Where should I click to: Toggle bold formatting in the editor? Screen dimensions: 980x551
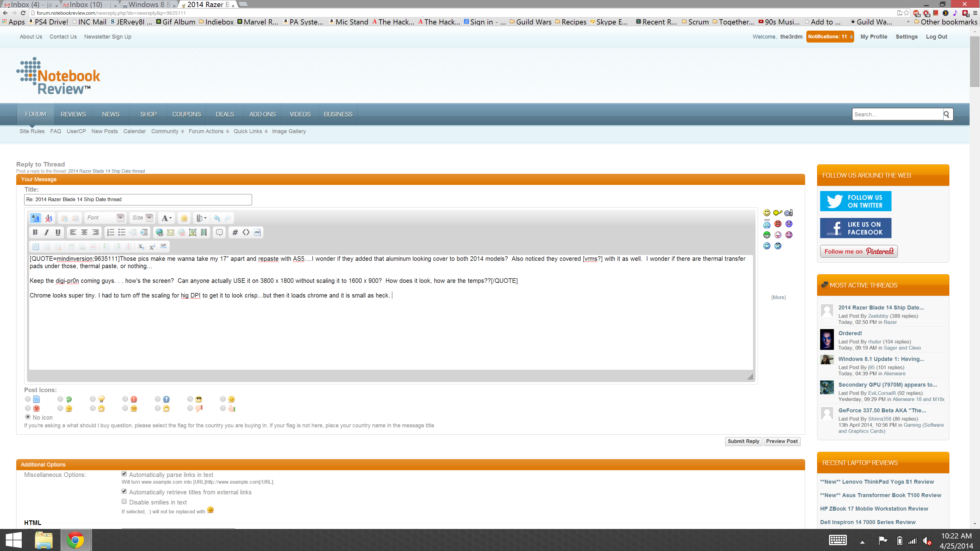(35, 232)
